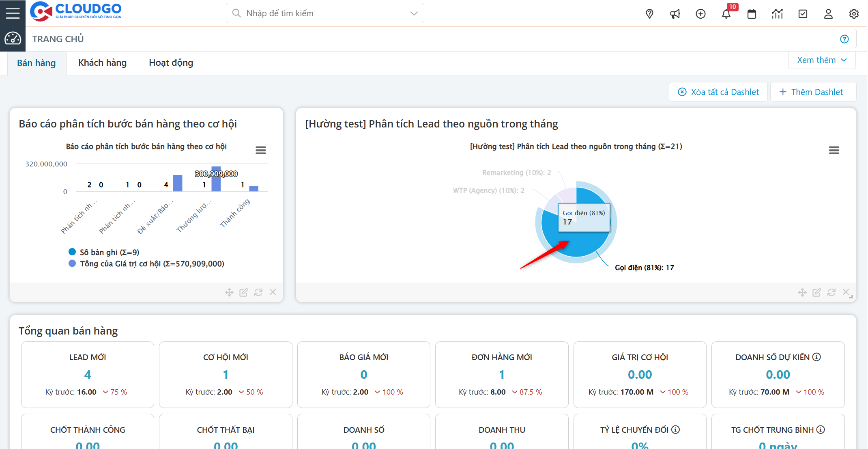Expand the search box dropdown arrow

pos(414,13)
